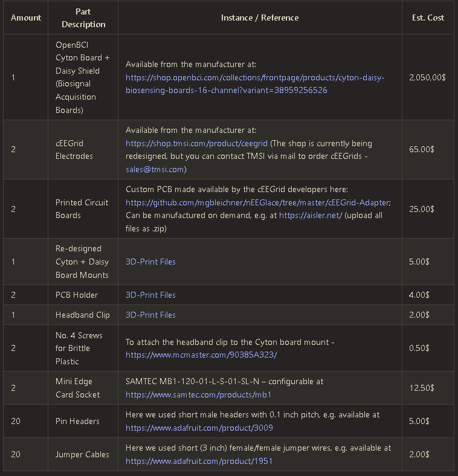This screenshot has height=476, width=458.
Task: Click the Instance / Reference column header
Action: coord(260,18)
